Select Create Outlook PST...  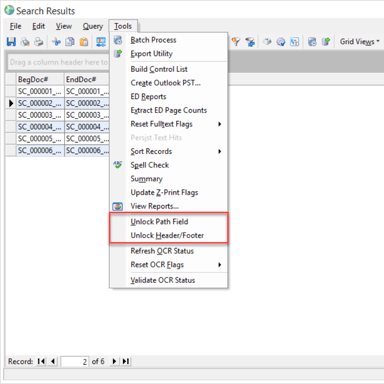click(x=169, y=83)
